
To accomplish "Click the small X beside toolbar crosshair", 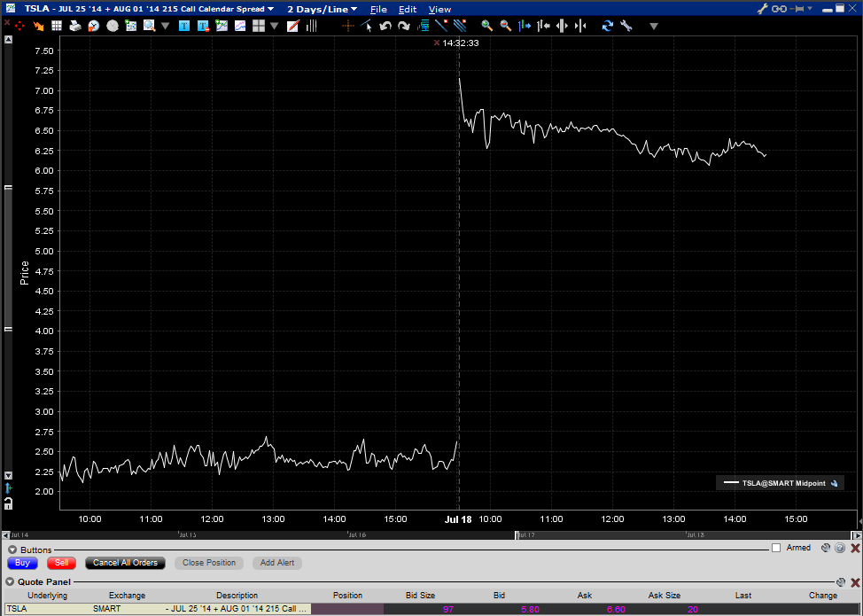I will pyautogui.click(x=7, y=22).
